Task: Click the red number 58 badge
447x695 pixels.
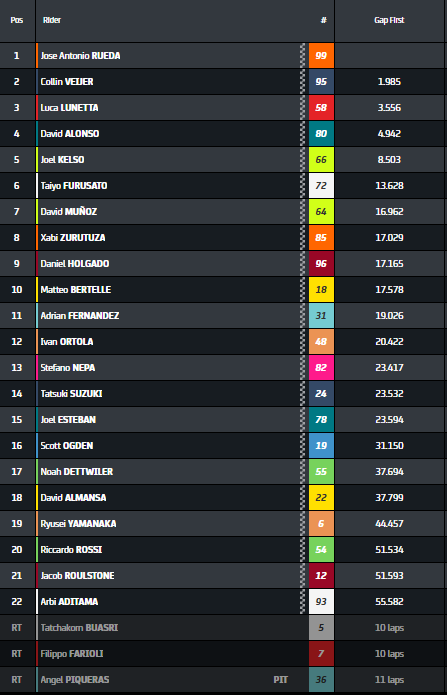Action: tap(321, 107)
